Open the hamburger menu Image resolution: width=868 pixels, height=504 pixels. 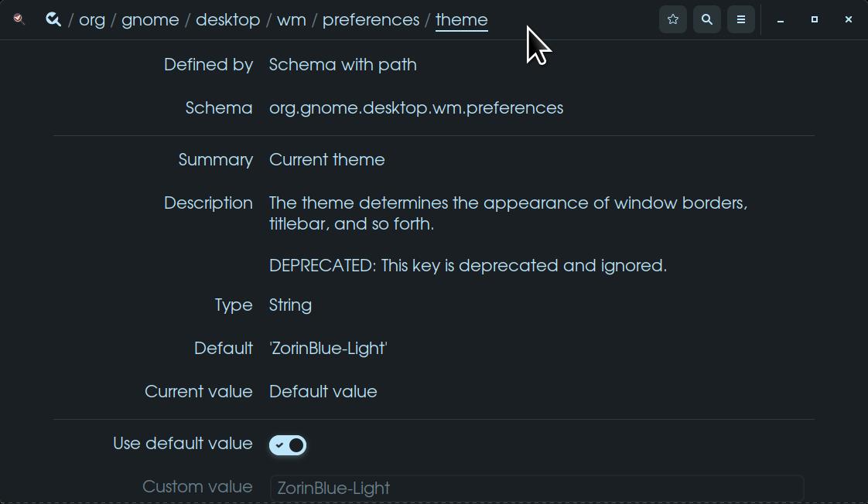click(x=741, y=19)
